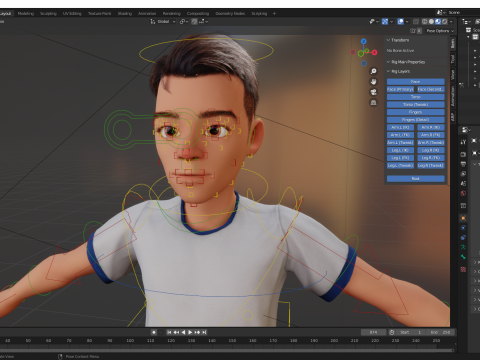The image size is (480, 360).
Task: Click the blue Z axis on gizmo
Action: [364, 41]
